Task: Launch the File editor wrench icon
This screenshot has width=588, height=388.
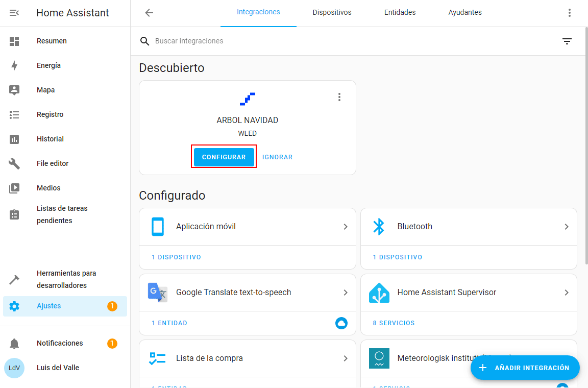Action: 14,163
